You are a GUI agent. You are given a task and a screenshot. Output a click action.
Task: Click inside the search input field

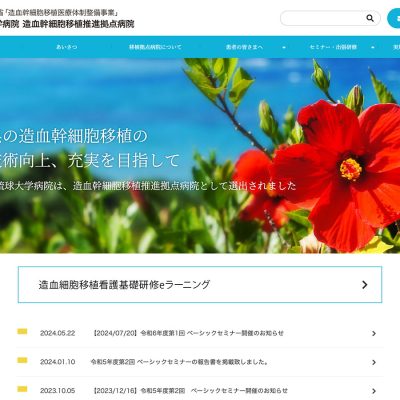click(323, 18)
